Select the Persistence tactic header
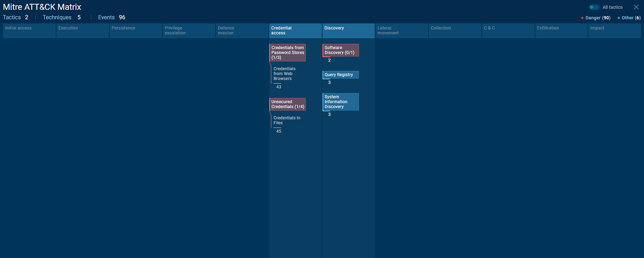 pos(136,31)
